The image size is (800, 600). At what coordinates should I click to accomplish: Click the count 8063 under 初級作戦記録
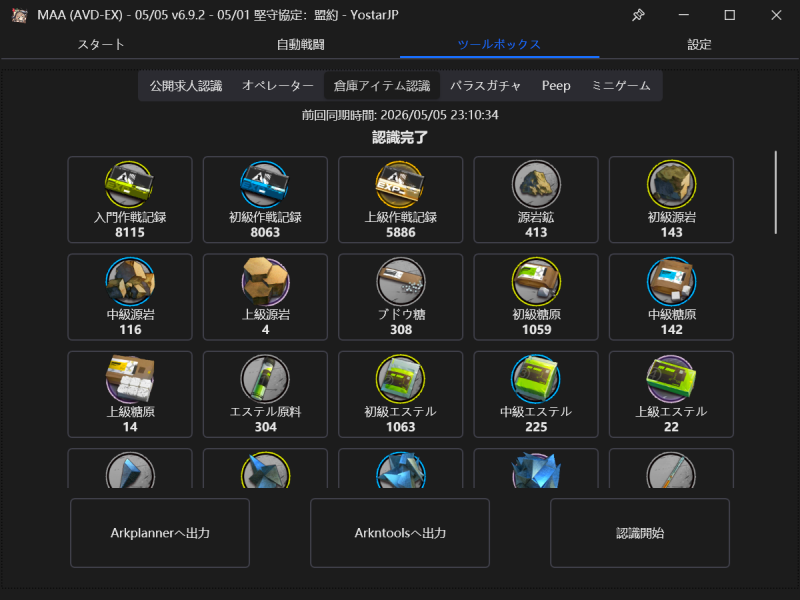pos(265,232)
